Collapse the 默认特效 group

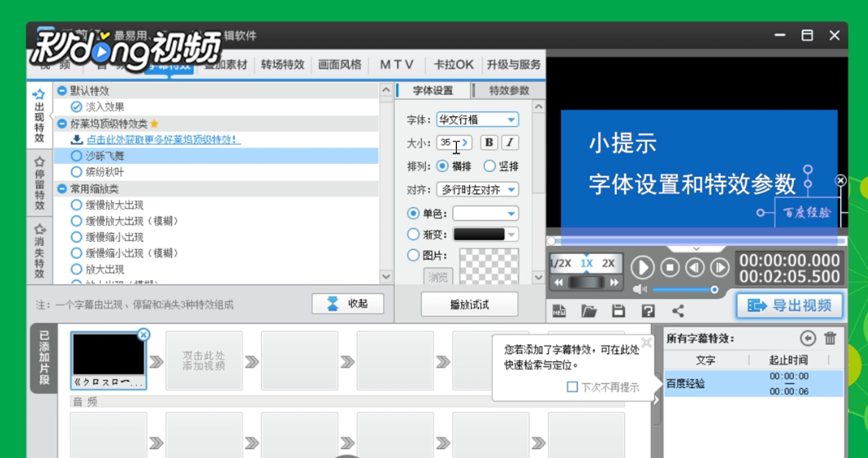61,90
